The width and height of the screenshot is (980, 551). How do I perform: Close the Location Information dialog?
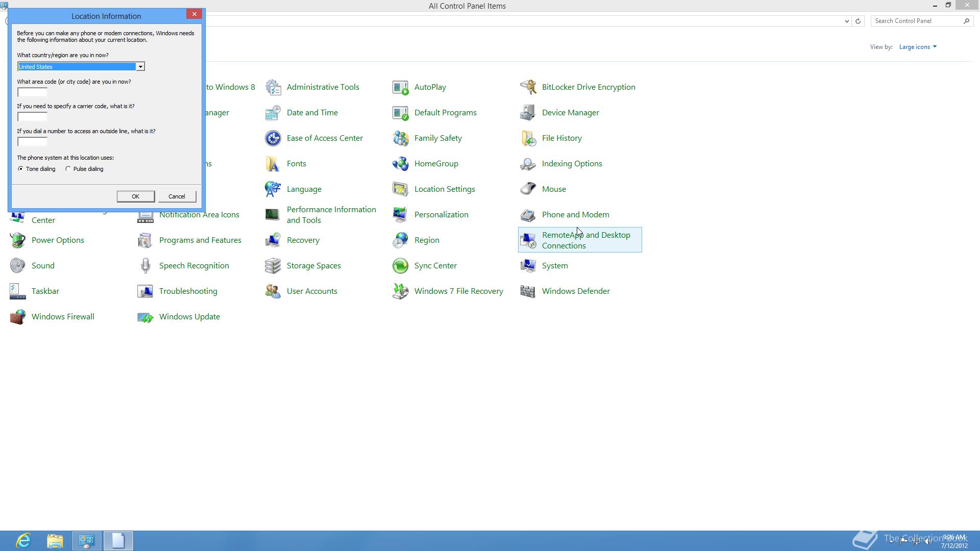click(194, 14)
